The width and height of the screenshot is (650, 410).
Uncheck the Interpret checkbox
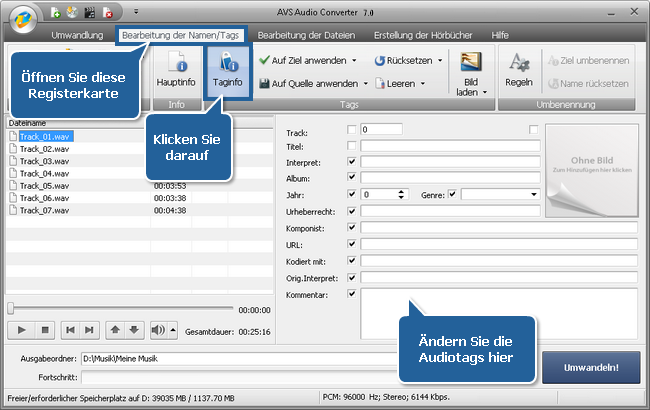[x=351, y=161]
